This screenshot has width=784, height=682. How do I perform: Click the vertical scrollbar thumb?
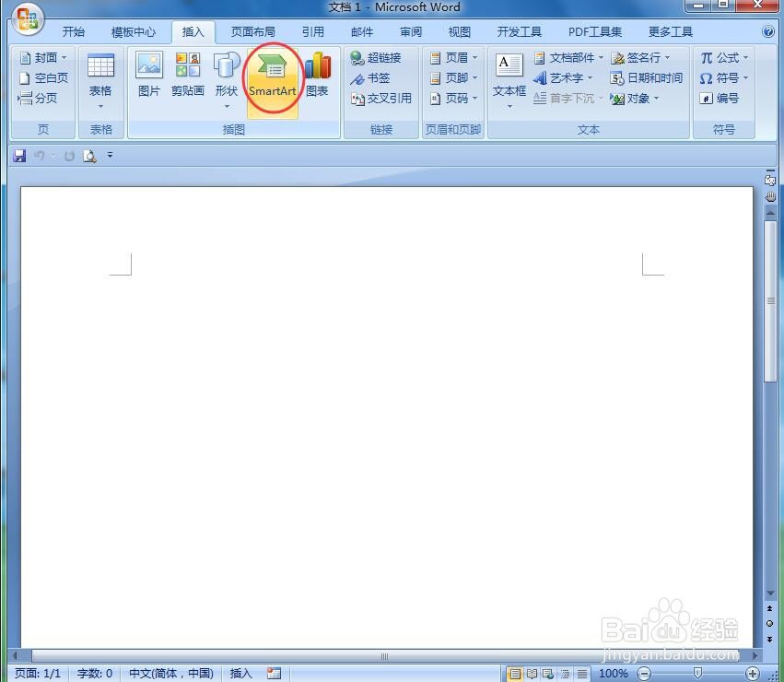point(770,300)
